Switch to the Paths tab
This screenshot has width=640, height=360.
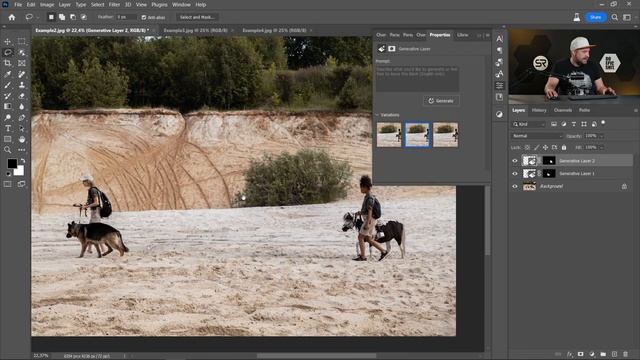584,110
